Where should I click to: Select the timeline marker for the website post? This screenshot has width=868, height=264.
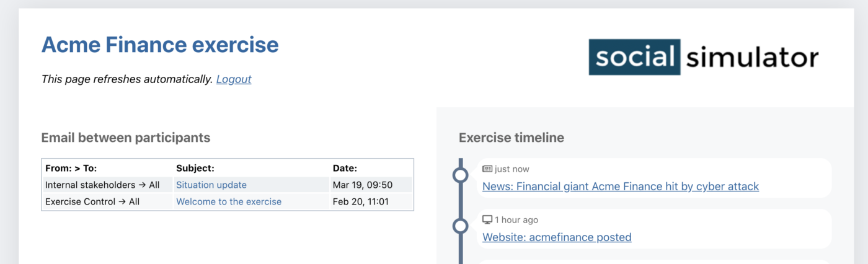[460, 226]
